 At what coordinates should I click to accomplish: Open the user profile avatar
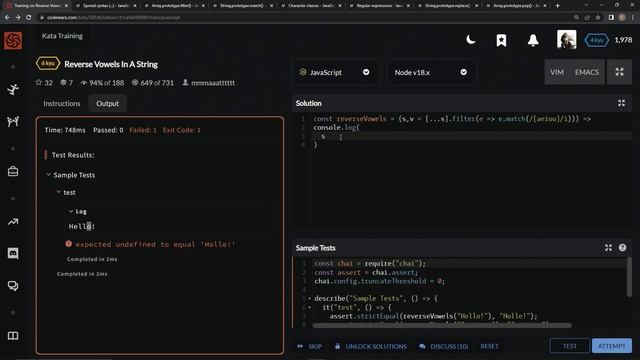pos(567,40)
